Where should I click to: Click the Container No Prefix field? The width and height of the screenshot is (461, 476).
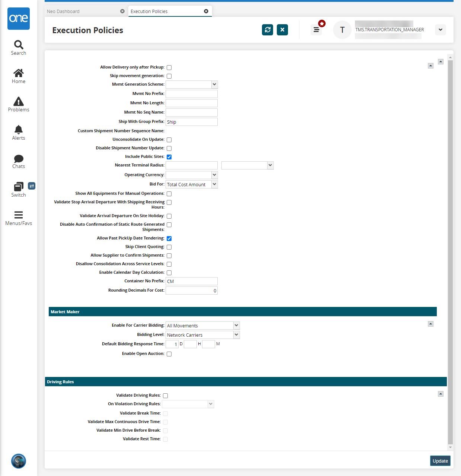click(192, 281)
